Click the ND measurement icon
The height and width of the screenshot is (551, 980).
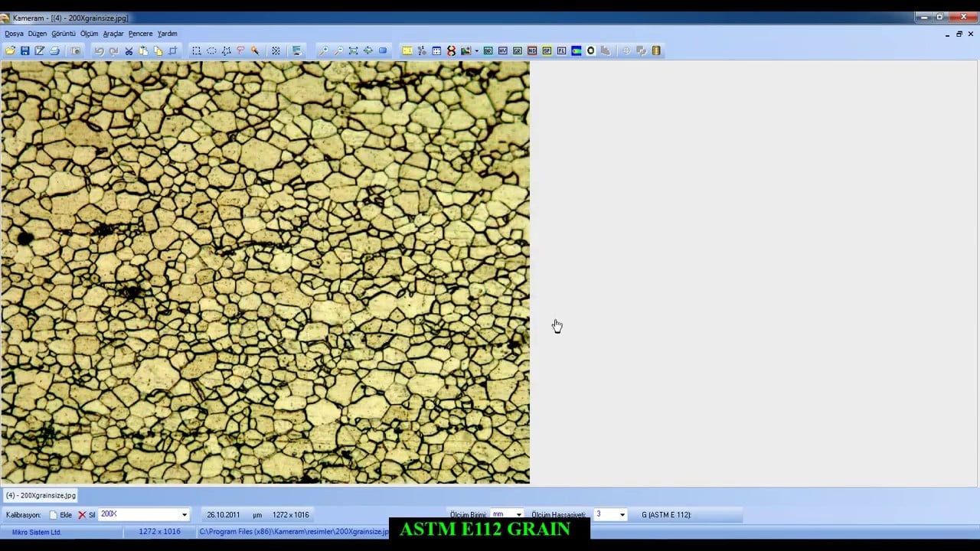tap(532, 51)
